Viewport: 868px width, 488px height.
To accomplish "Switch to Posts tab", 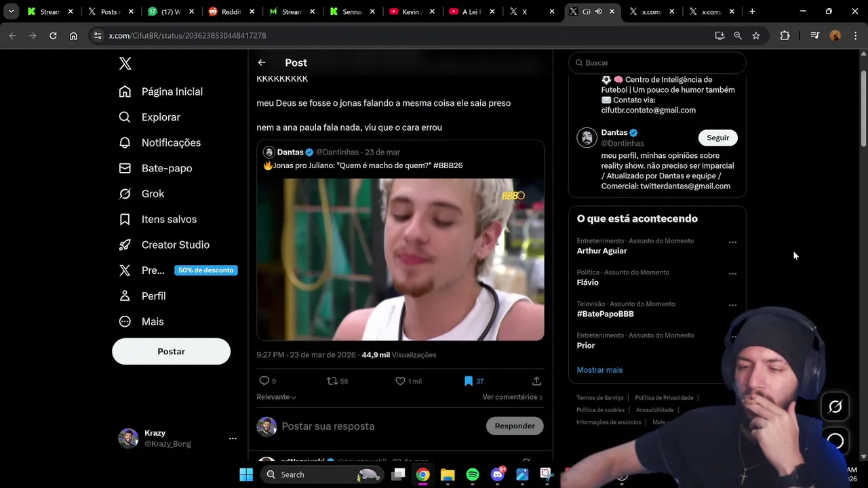I will (x=111, y=12).
